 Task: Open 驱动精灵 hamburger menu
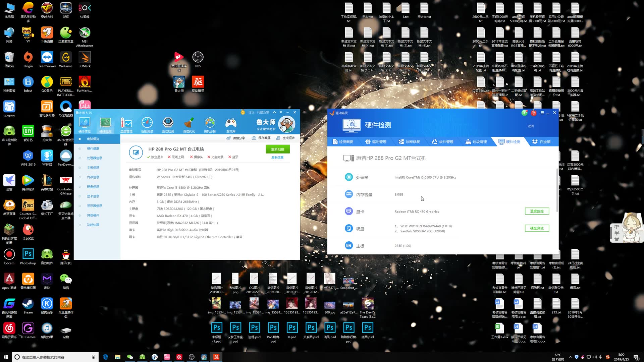pos(542,113)
